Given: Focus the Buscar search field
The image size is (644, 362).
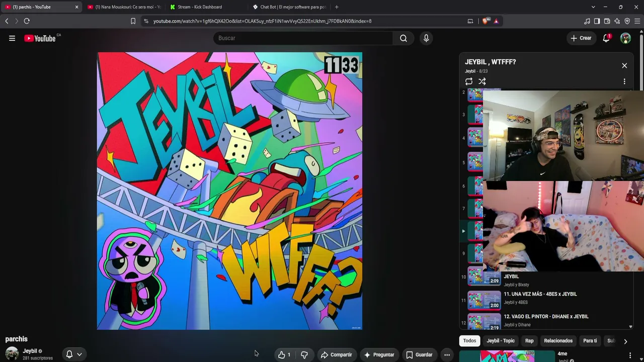Looking at the screenshot, I should click(303, 38).
